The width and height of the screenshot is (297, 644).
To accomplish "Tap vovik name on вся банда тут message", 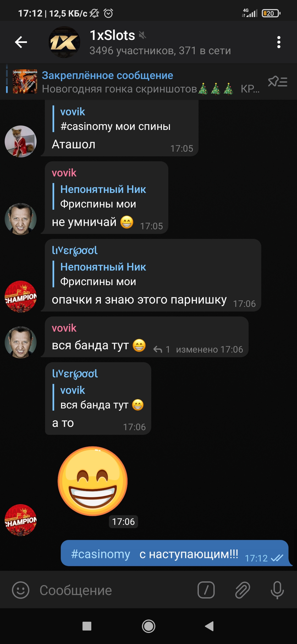I will click(x=64, y=328).
